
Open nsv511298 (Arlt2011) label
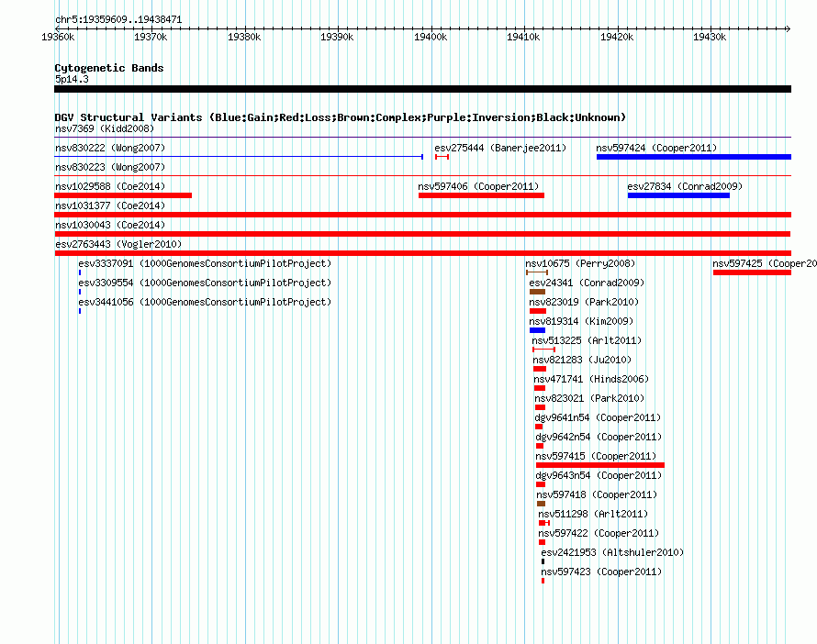click(x=593, y=514)
